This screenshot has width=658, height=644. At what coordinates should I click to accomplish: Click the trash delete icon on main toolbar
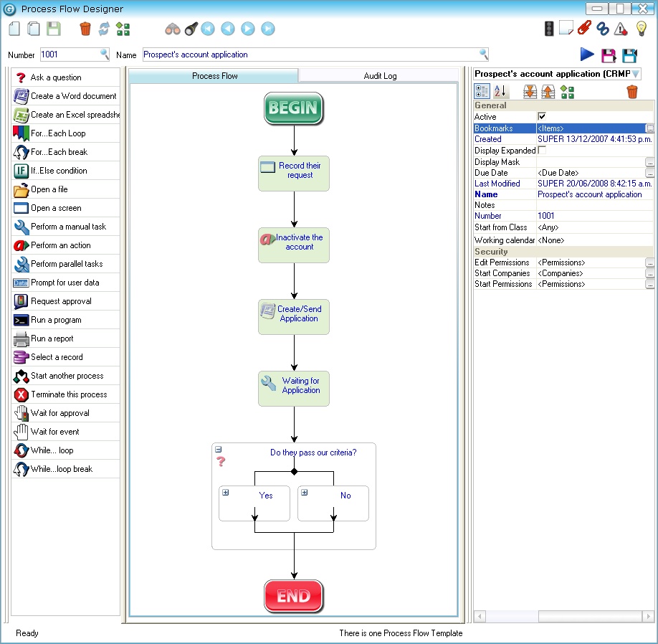(x=84, y=29)
